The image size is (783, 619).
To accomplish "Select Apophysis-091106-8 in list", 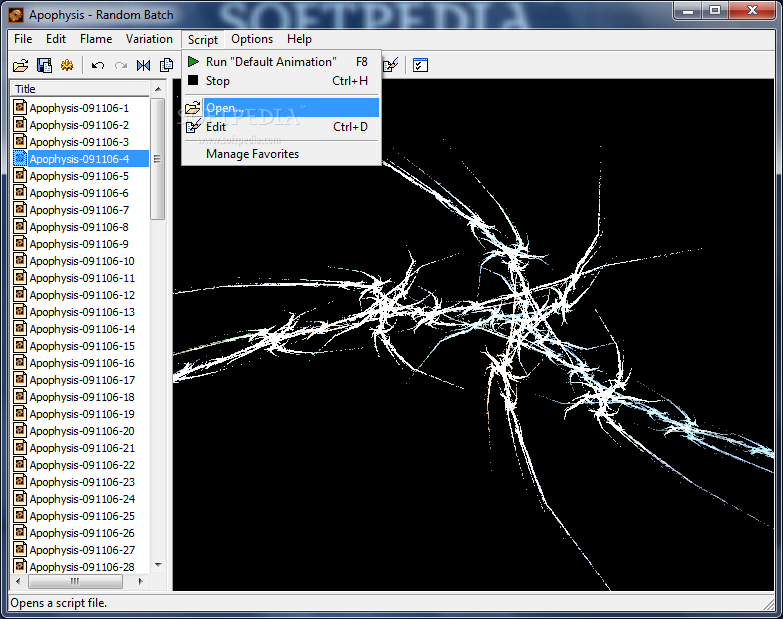I will click(x=79, y=227).
